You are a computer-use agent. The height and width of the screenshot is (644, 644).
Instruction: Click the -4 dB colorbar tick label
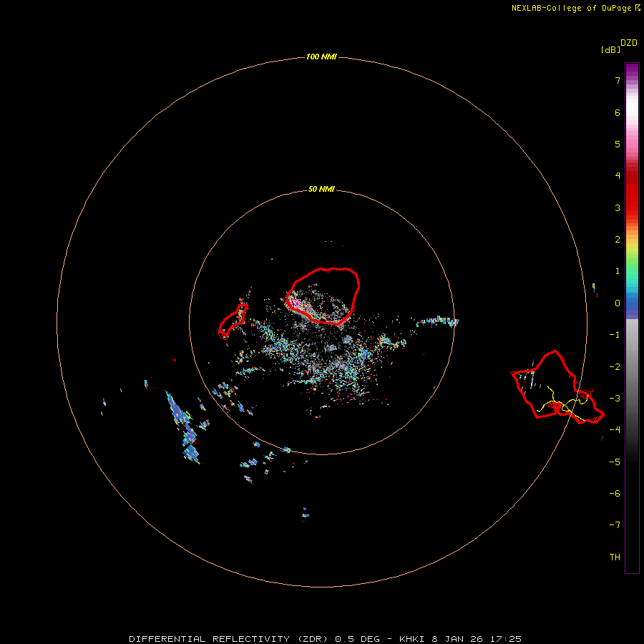(x=615, y=430)
